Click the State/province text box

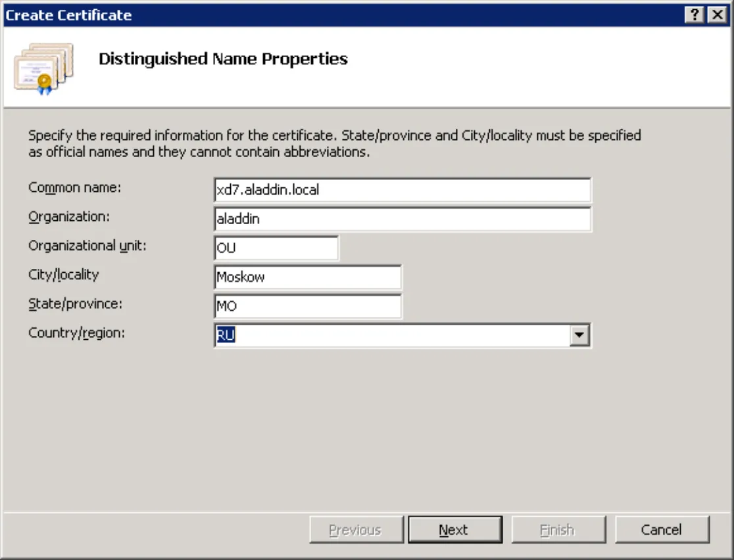[x=308, y=306]
